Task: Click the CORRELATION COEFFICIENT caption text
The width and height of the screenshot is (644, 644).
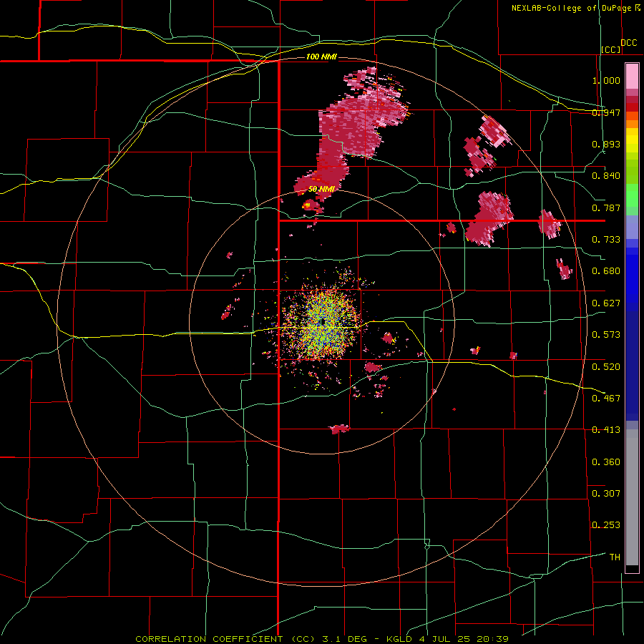Action: (x=209, y=639)
